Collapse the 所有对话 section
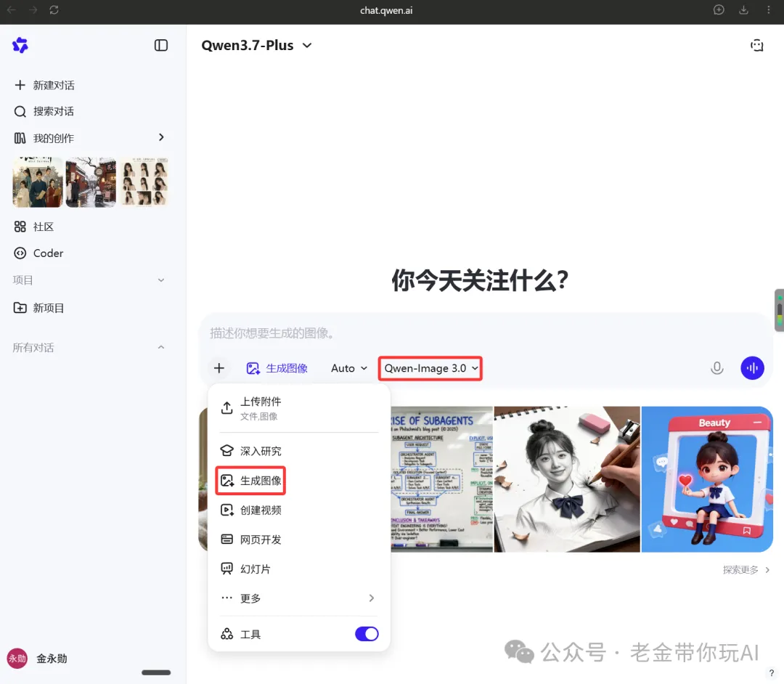Screen dimensions: 784x684 click(x=161, y=347)
